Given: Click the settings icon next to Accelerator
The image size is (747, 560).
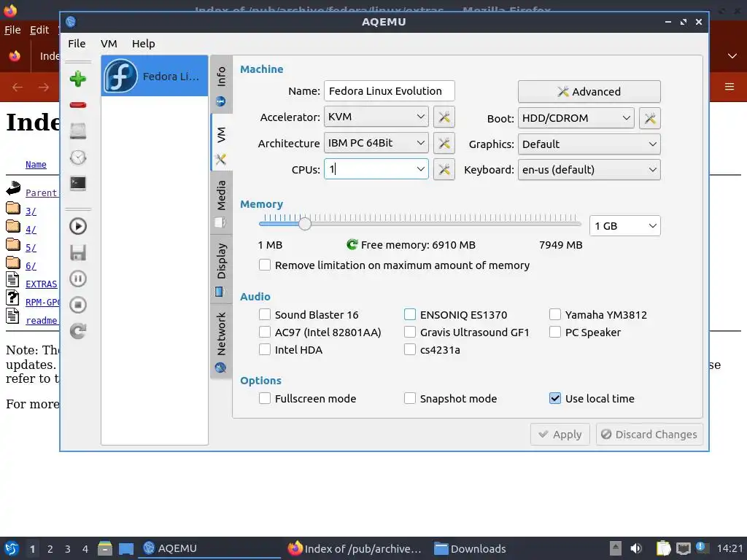Looking at the screenshot, I should (444, 117).
